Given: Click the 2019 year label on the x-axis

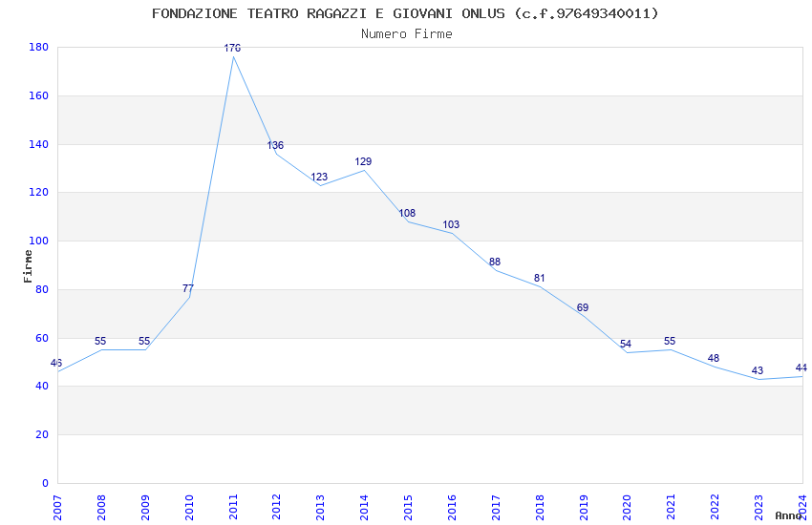Looking at the screenshot, I should 584,508.
